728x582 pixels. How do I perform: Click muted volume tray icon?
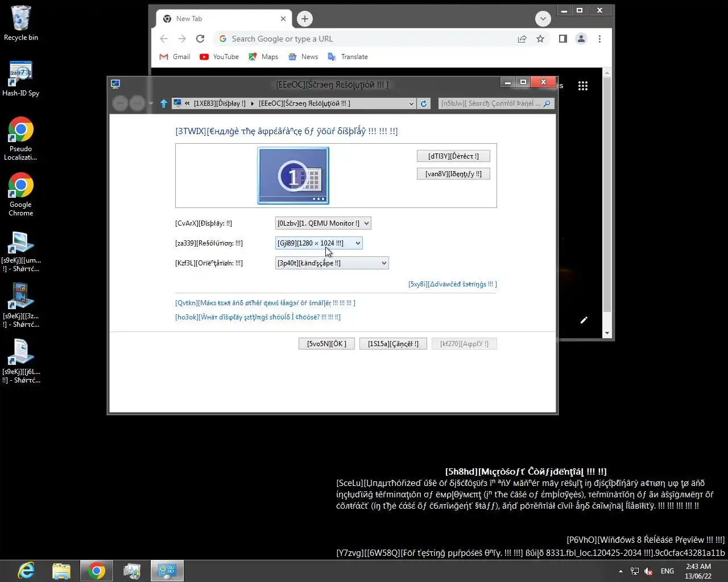[x=648, y=571]
